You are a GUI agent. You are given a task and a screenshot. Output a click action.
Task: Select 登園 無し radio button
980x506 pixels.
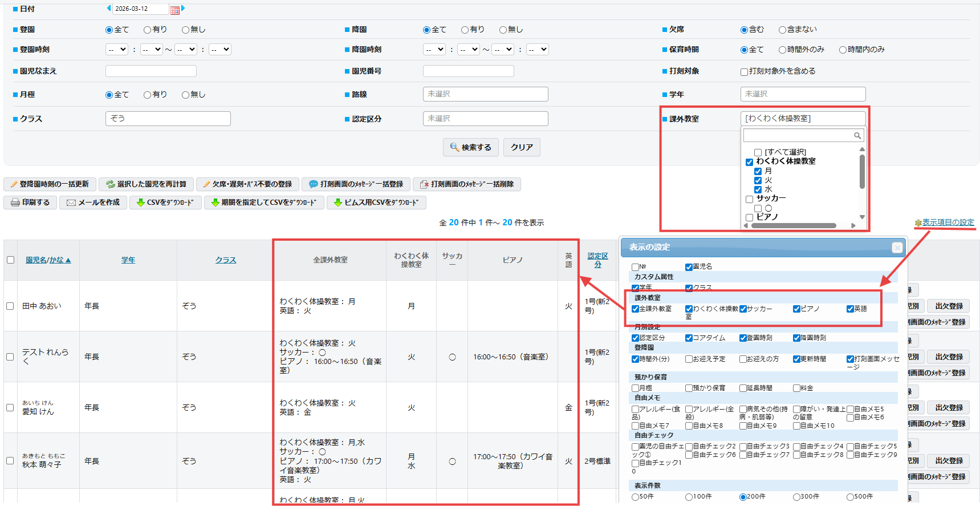click(x=185, y=30)
